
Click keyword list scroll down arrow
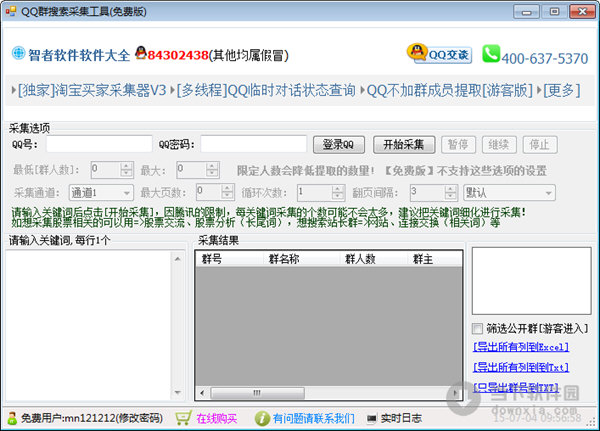[x=178, y=393]
